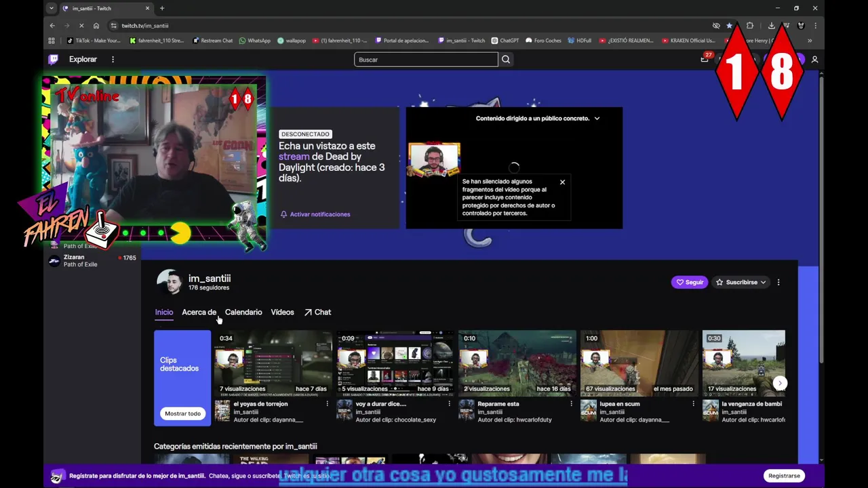Screen dimensions: 868x488
Task: Open the Twitch notifications inbox icon
Action: click(705, 60)
